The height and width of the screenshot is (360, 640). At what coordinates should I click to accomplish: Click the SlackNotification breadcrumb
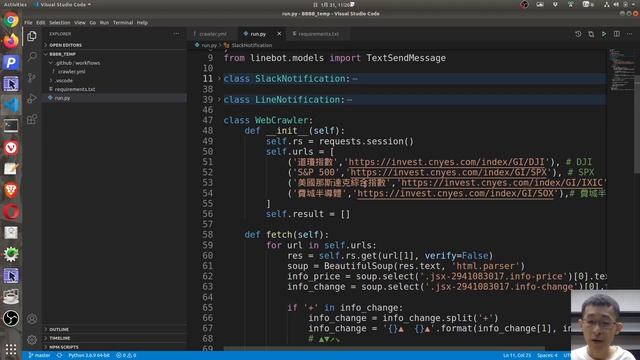click(248, 45)
